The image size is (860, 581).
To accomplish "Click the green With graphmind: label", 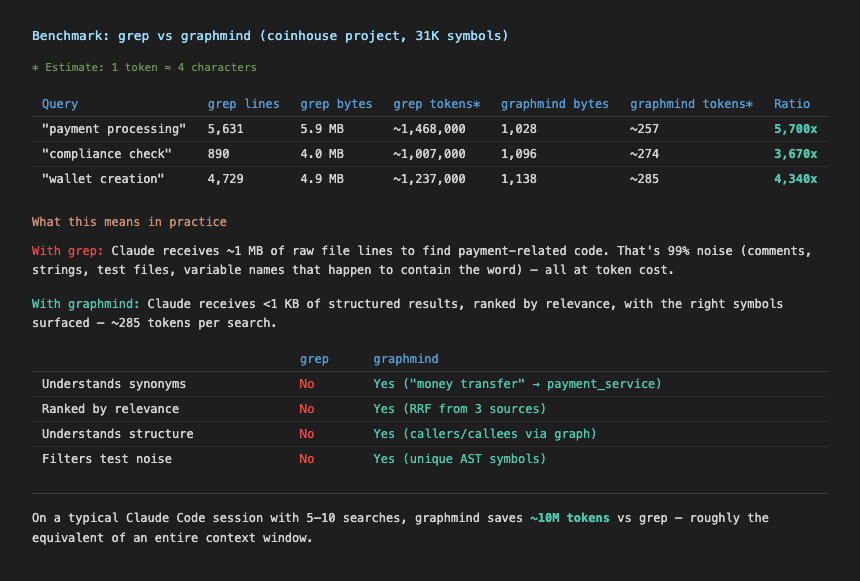I will point(86,304).
